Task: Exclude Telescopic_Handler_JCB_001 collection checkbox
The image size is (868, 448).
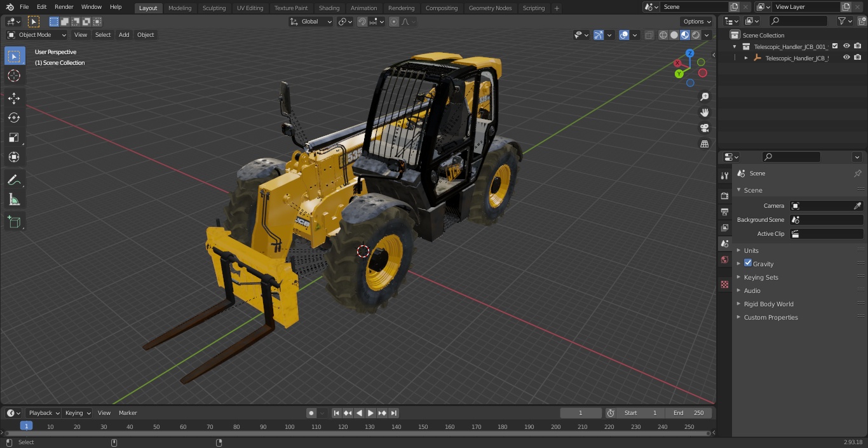Action: point(835,46)
